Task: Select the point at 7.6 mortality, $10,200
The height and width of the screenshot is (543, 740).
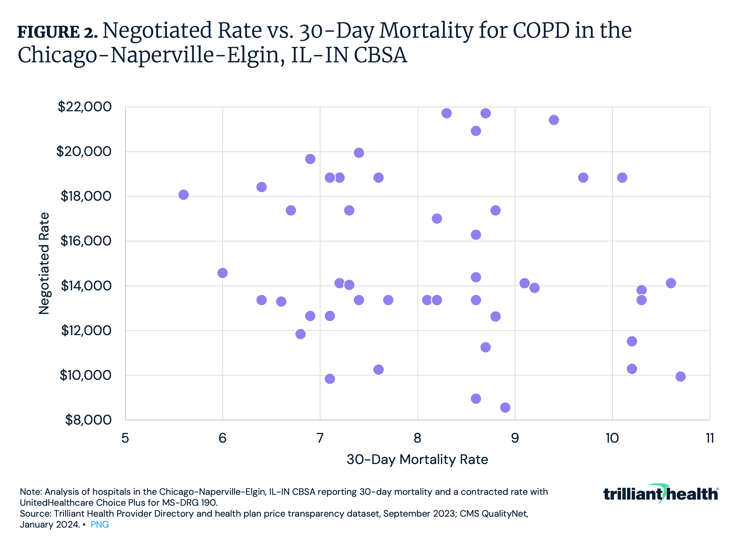Action: point(379,370)
